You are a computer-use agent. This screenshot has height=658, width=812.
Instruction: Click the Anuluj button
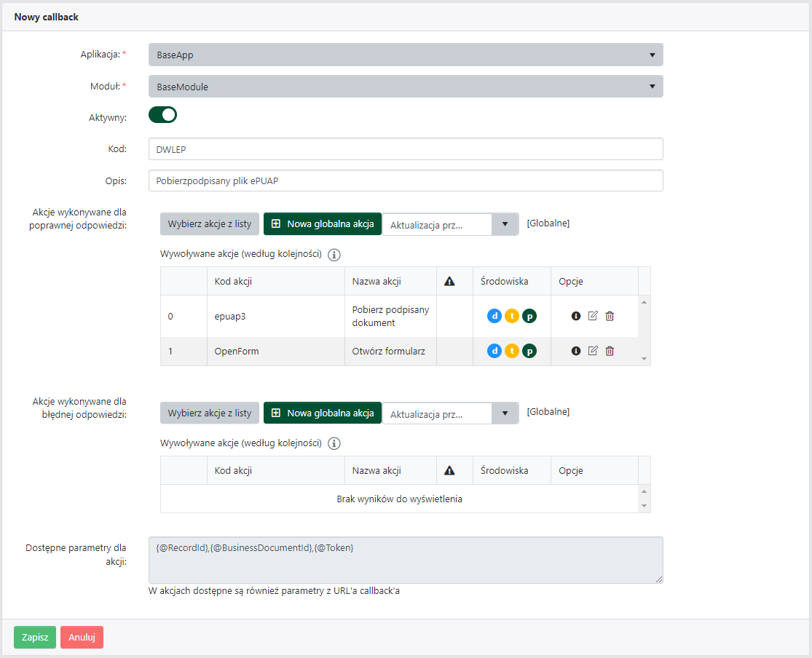click(82, 637)
